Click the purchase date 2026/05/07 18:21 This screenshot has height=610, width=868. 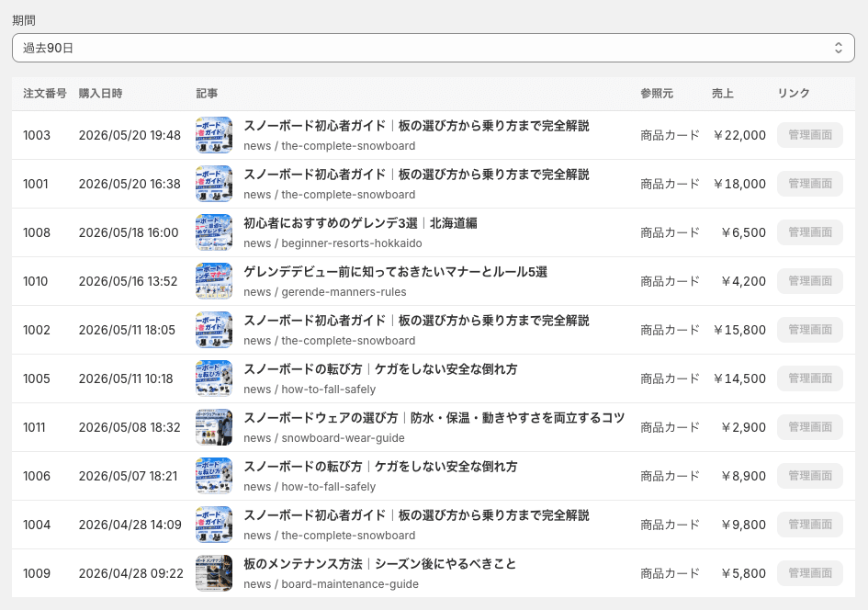128,476
